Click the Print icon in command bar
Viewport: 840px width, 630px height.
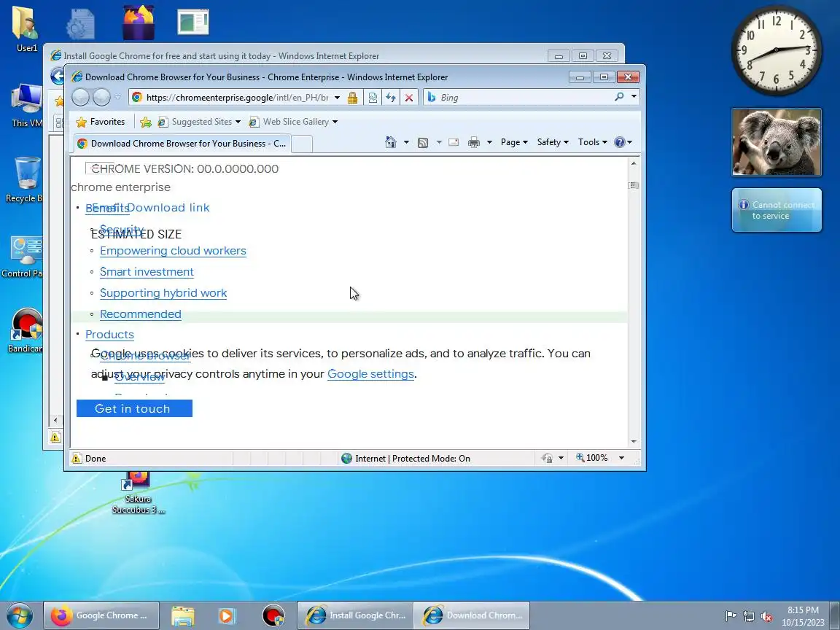[x=473, y=142]
